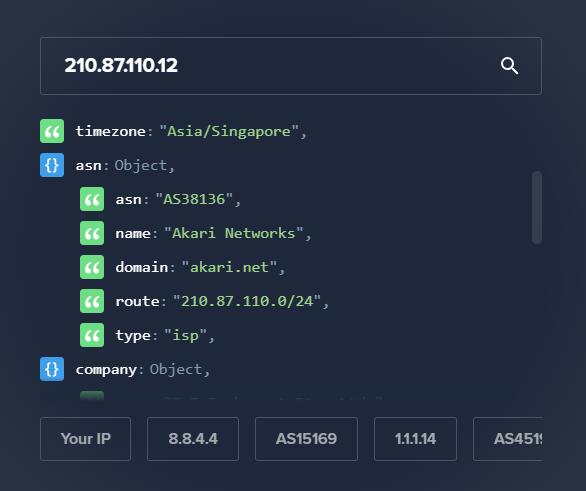
Task: Click the magnifier search icon
Action: (509, 66)
